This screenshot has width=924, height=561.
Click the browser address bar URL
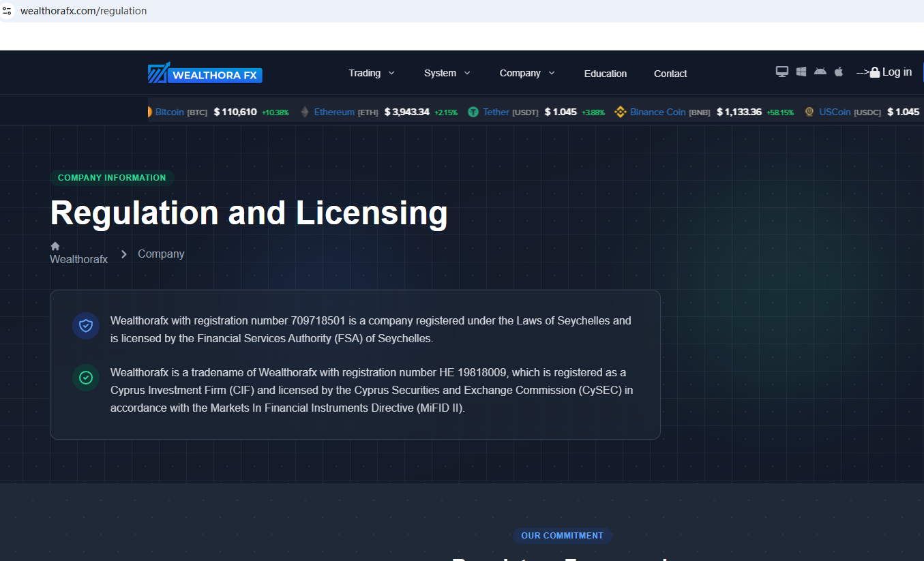[83, 11]
